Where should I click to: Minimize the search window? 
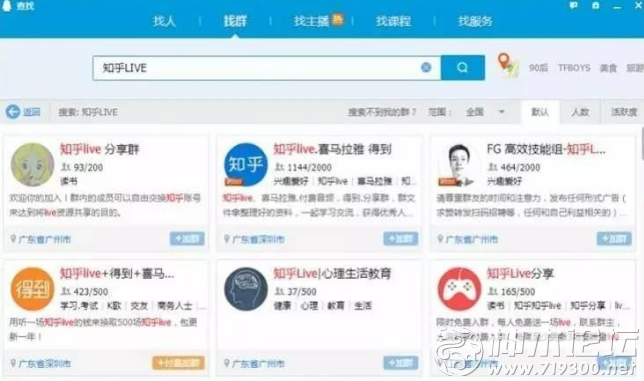pos(617,6)
